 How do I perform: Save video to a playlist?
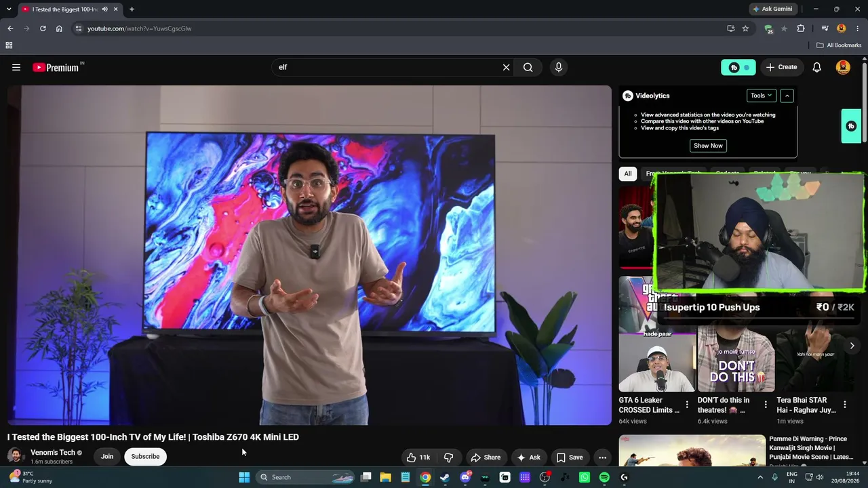570,457
